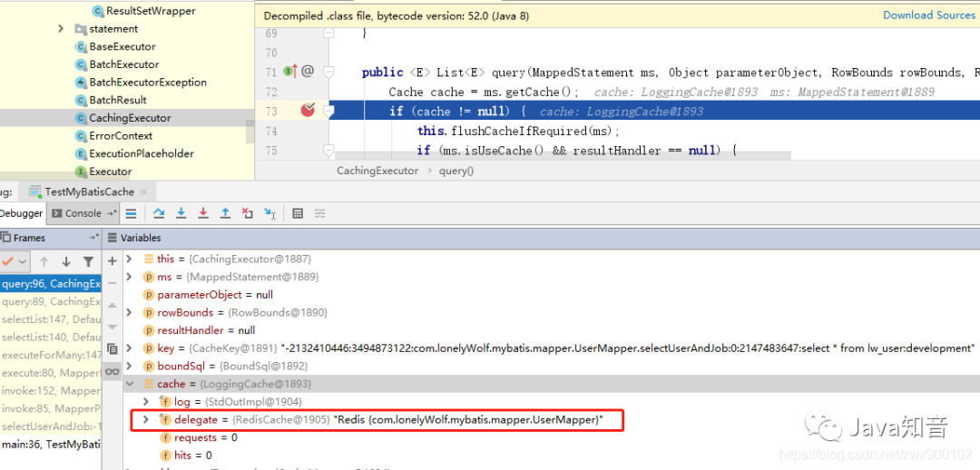
Task: Click the restore layout icon in Frames header
Action: coord(93,238)
